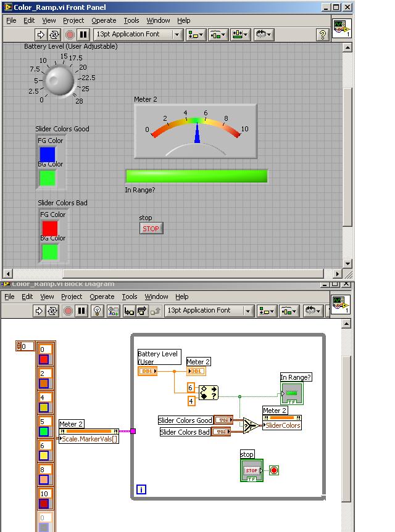Open Operate menu in Front Panel window
395x532 pixels.
[x=103, y=20]
